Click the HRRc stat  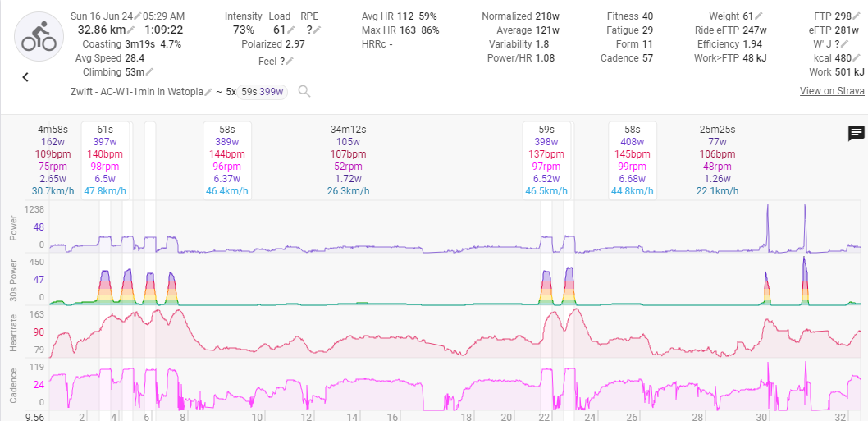point(377,43)
